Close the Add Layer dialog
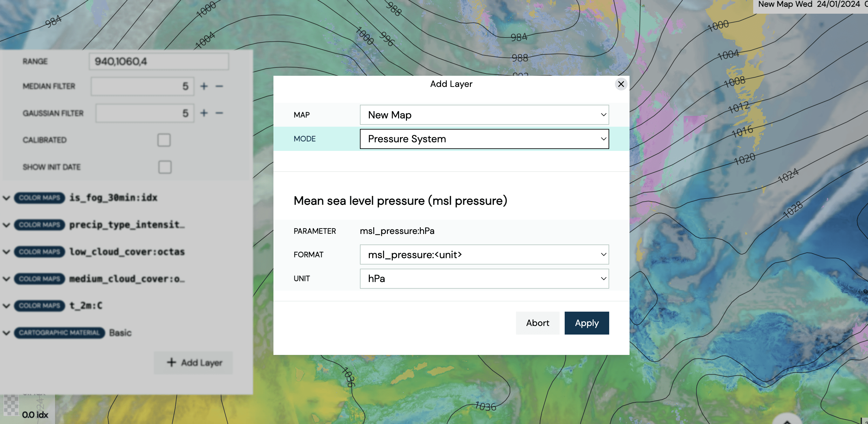Viewport: 868px width, 424px height. pos(621,84)
